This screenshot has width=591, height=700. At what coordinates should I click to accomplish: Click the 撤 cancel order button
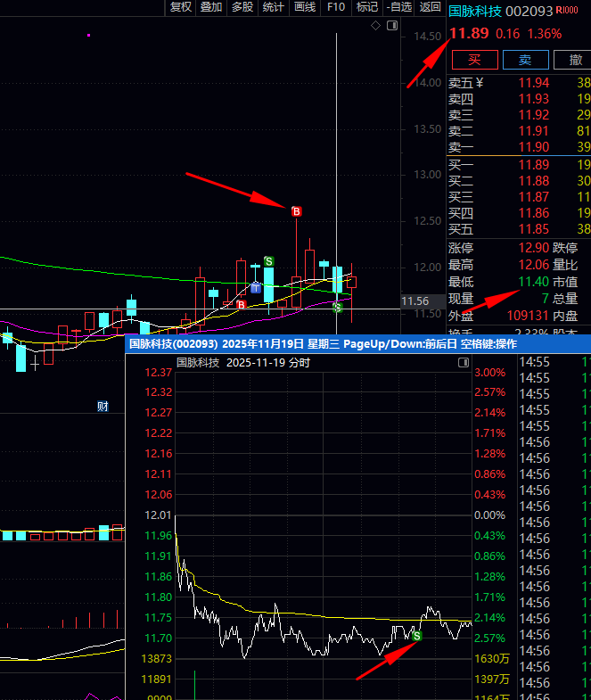tap(573, 60)
